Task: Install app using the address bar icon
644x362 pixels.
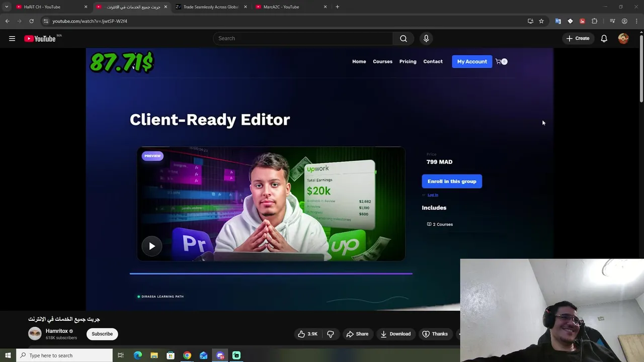Action: [x=530, y=21]
